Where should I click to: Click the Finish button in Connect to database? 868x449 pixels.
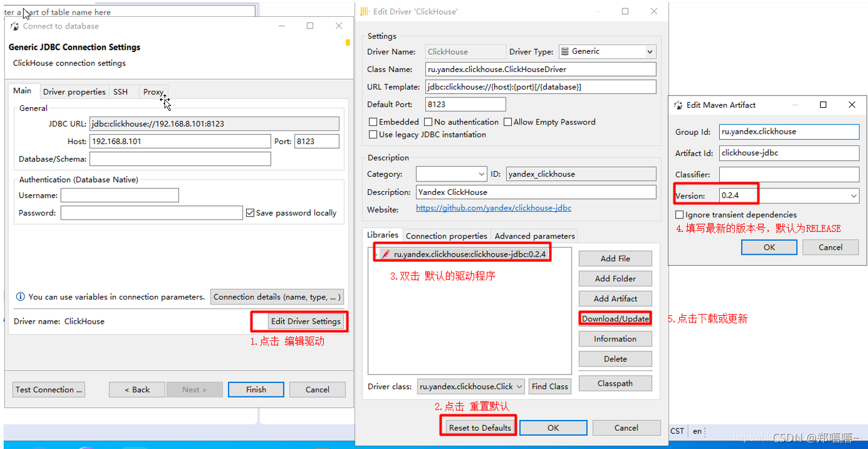256,390
